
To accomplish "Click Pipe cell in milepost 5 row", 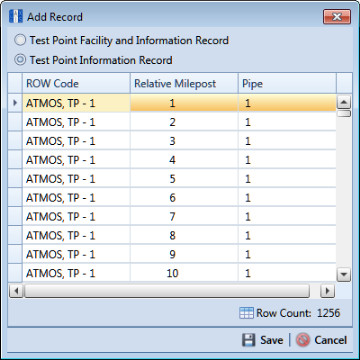I will click(287, 179).
